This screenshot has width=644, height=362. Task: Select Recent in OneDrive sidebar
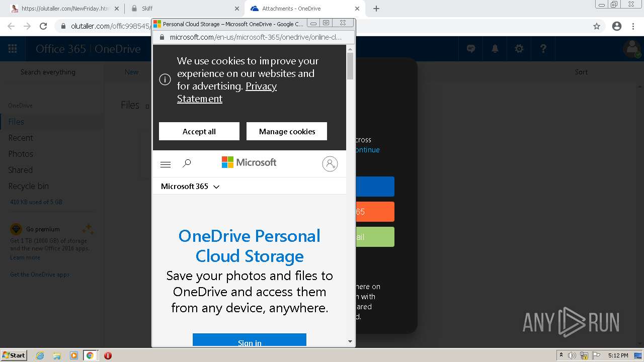(21, 138)
